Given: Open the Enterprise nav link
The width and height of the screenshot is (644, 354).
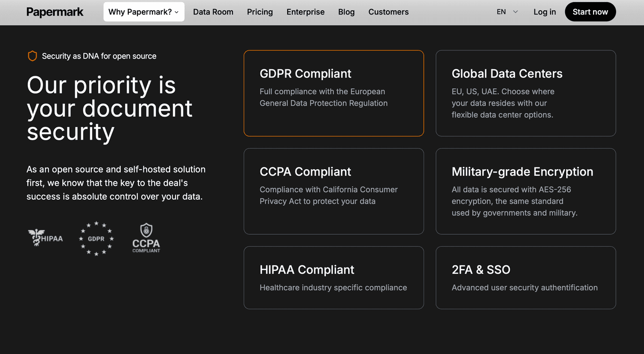Looking at the screenshot, I should click(305, 12).
